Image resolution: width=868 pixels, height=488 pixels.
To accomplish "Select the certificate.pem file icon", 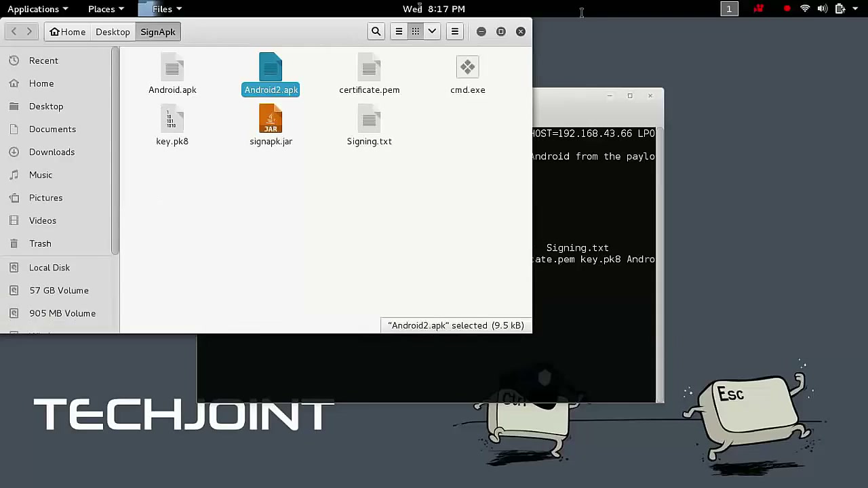I will click(x=369, y=67).
